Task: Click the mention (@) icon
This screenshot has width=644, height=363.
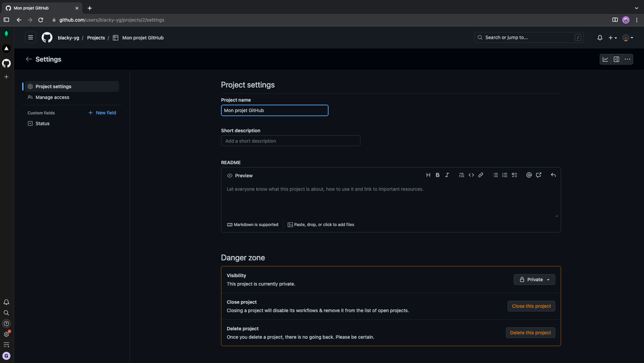Action: pos(529,175)
